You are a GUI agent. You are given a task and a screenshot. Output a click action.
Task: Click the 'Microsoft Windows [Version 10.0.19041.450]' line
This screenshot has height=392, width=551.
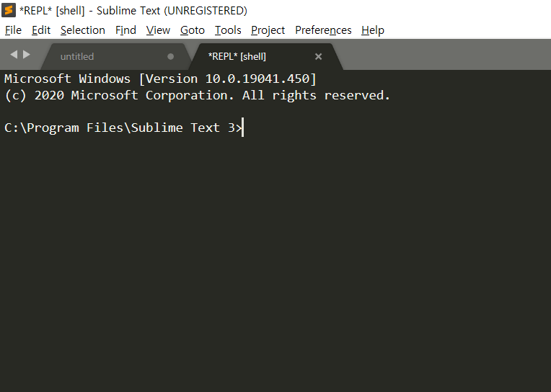click(160, 79)
